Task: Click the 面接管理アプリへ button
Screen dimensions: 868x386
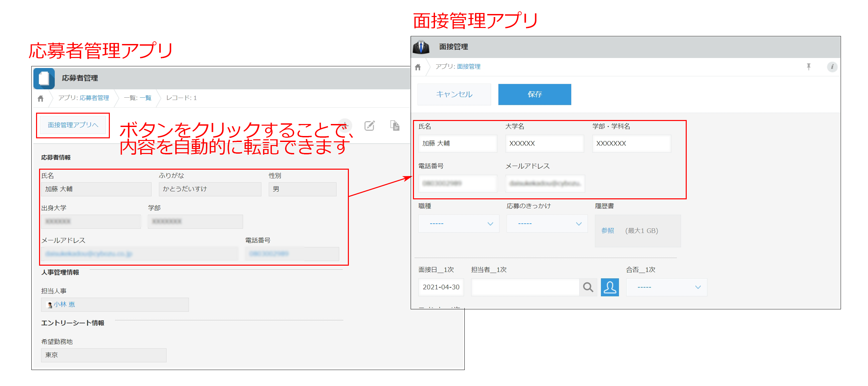Action: coord(73,125)
